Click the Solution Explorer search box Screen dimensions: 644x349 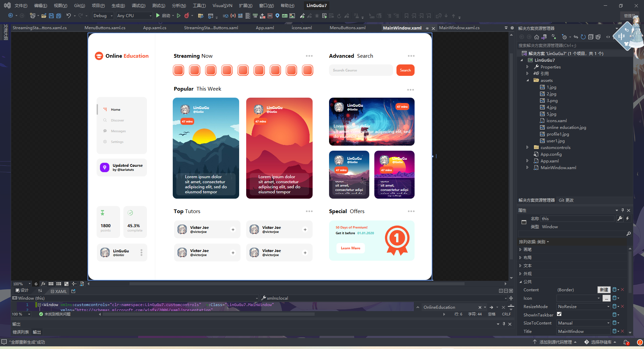(x=567, y=46)
